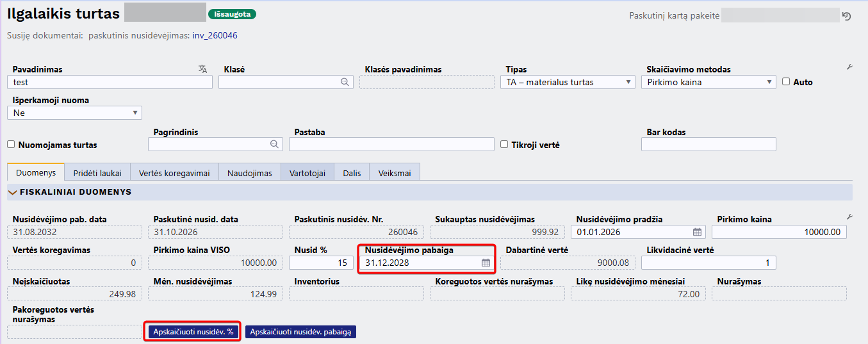Click the Inventorius read-only field
The image size is (868, 344).
pyautogui.click(x=356, y=293)
